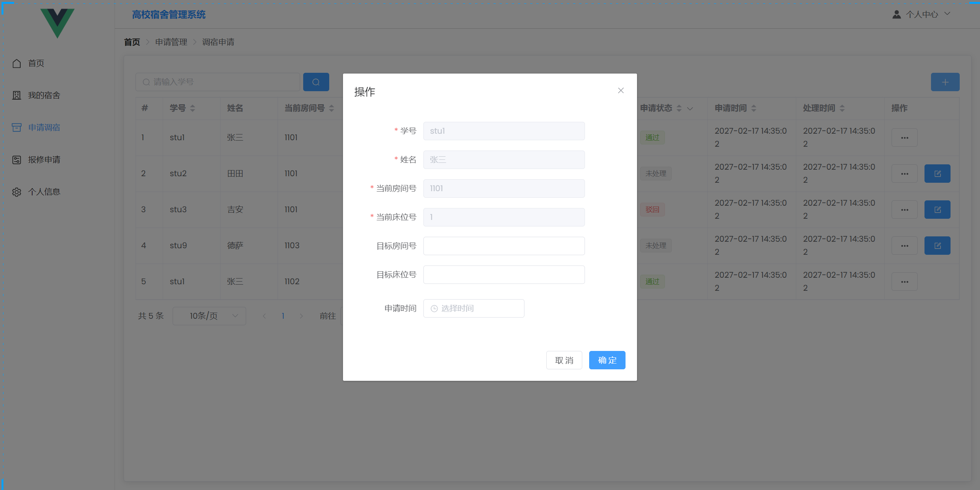Click the 确定 confirm button

607,360
